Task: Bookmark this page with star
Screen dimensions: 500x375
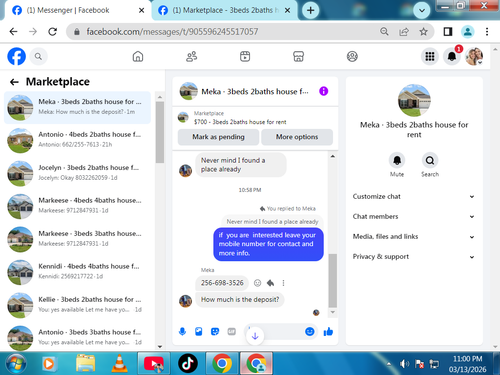Action: tap(423, 32)
